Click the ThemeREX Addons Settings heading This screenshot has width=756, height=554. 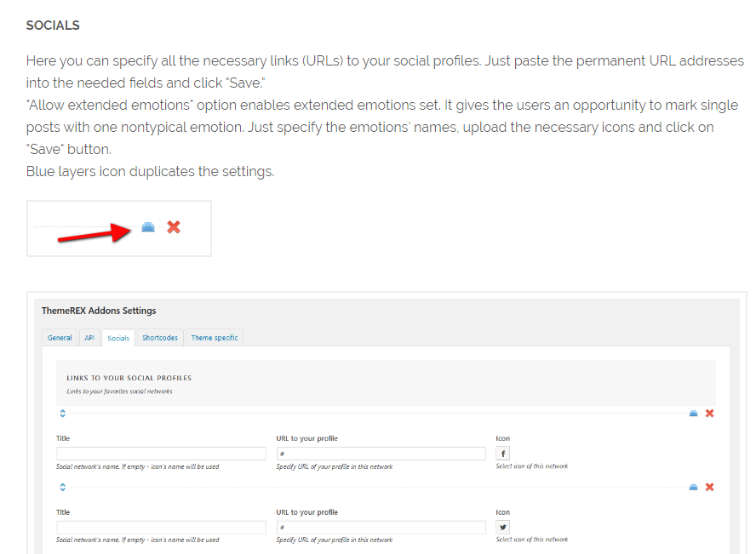click(99, 311)
